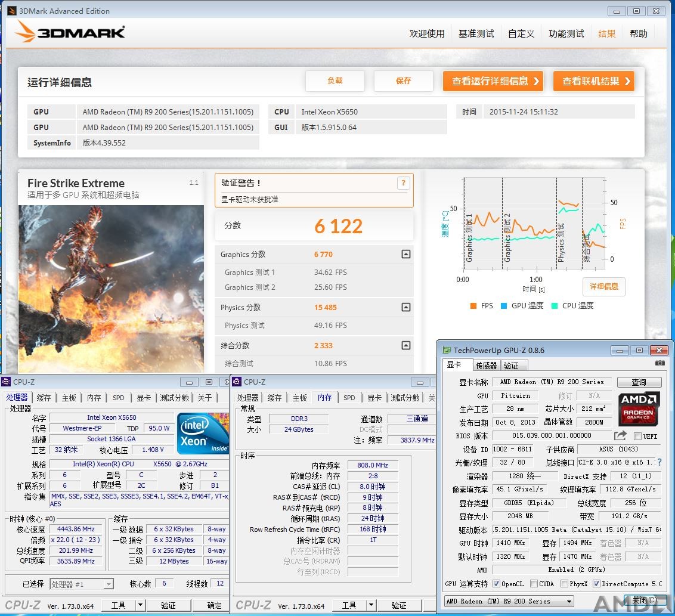Image resolution: width=675 pixels, height=616 pixels.
Task: Open the 基准测试 menu in 3DMark
Action: coord(476,33)
